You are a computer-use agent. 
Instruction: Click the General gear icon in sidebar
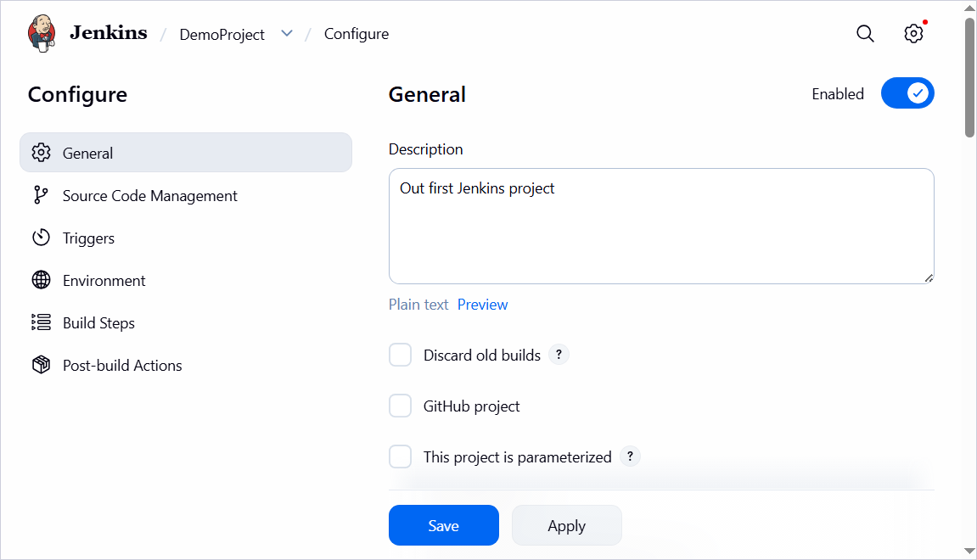click(x=41, y=153)
